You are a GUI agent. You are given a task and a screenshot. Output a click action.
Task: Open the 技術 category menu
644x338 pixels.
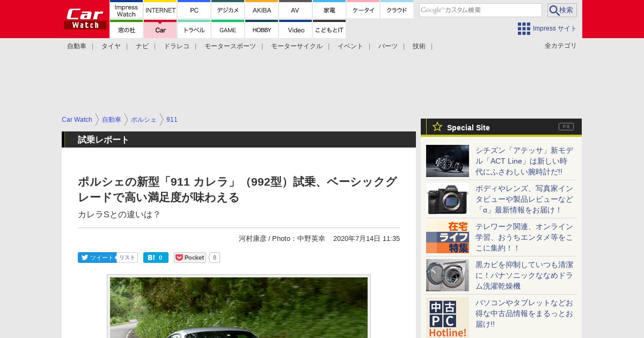click(x=419, y=46)
